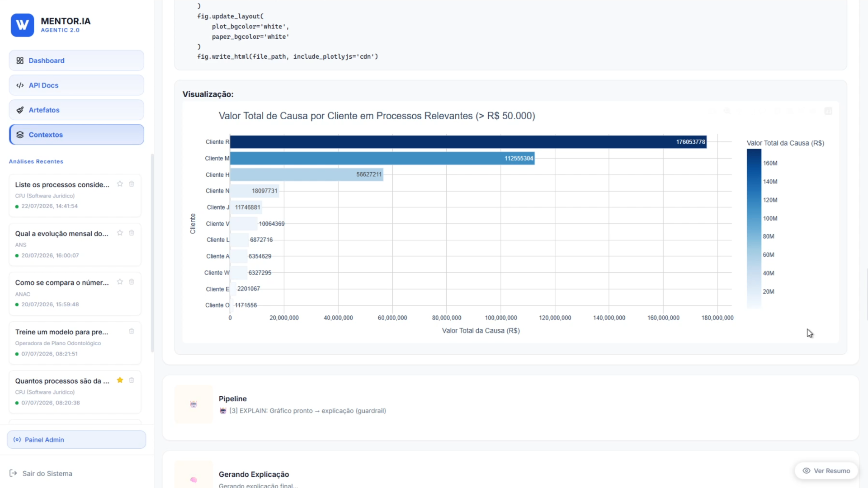Click the 'AGENTIC 2.0' subtitle
Image resolution: width=868 pixels, height=488 pixels.
60,30
